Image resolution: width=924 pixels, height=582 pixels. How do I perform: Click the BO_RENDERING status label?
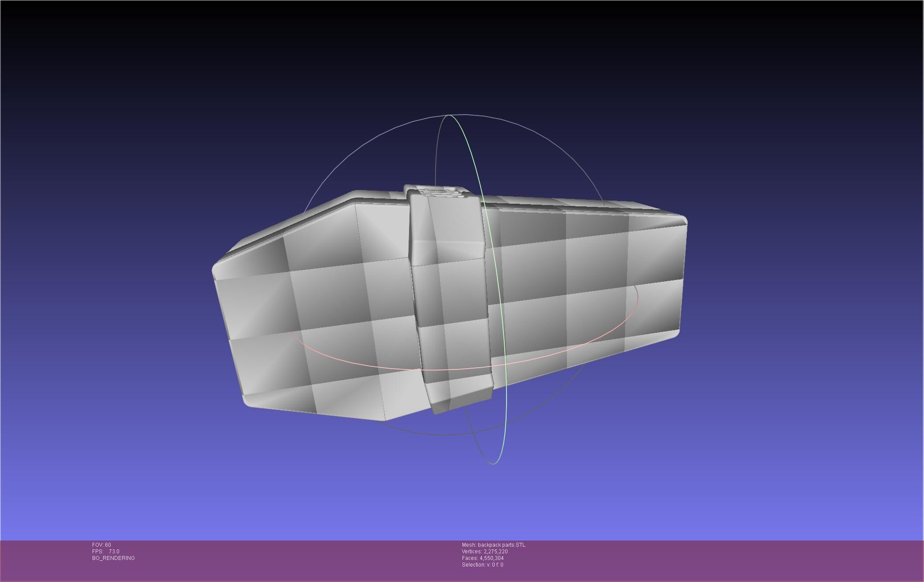click(113, 558)
